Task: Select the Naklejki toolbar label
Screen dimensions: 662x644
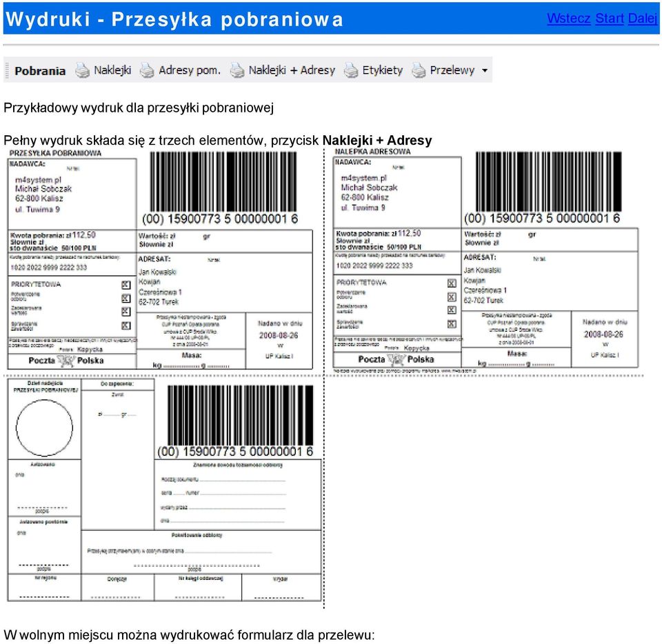Action: 112,70
